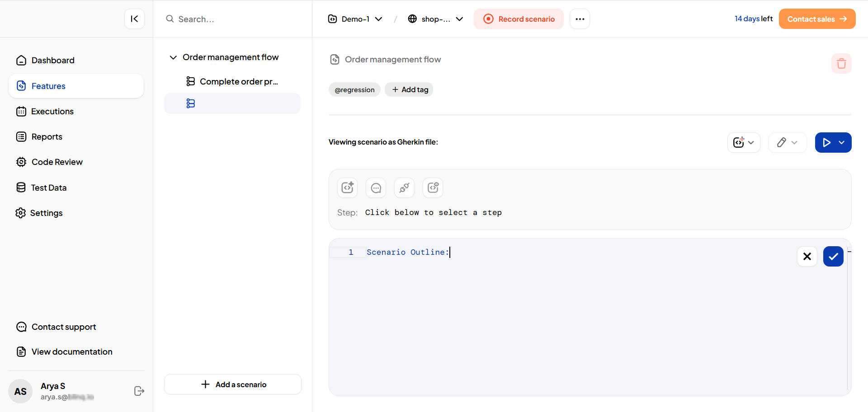Open the three-dot more options menu
Image resolution: width=868 pixels, height=412 pixels.
[580, 19]
